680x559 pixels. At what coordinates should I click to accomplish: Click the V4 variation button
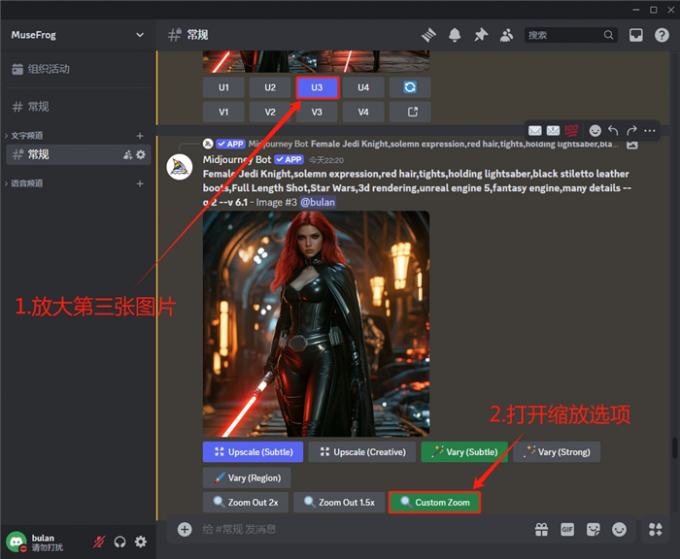click(363, 112)
